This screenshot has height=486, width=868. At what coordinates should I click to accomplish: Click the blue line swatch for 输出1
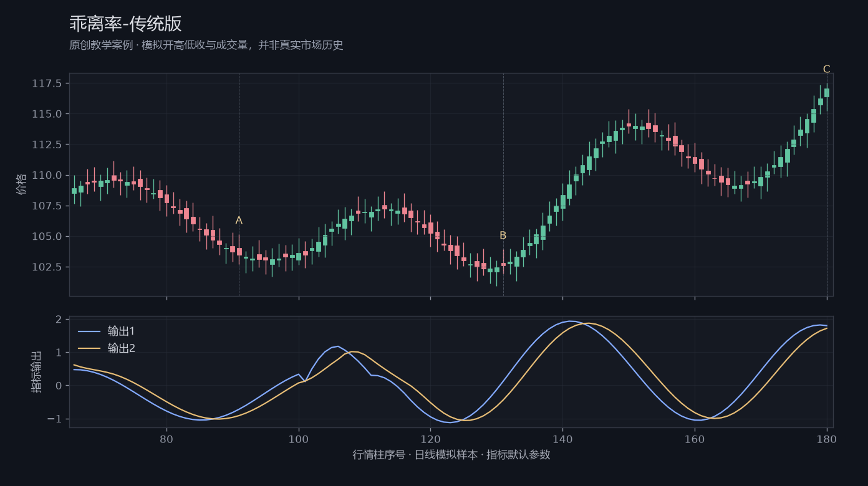89,331
